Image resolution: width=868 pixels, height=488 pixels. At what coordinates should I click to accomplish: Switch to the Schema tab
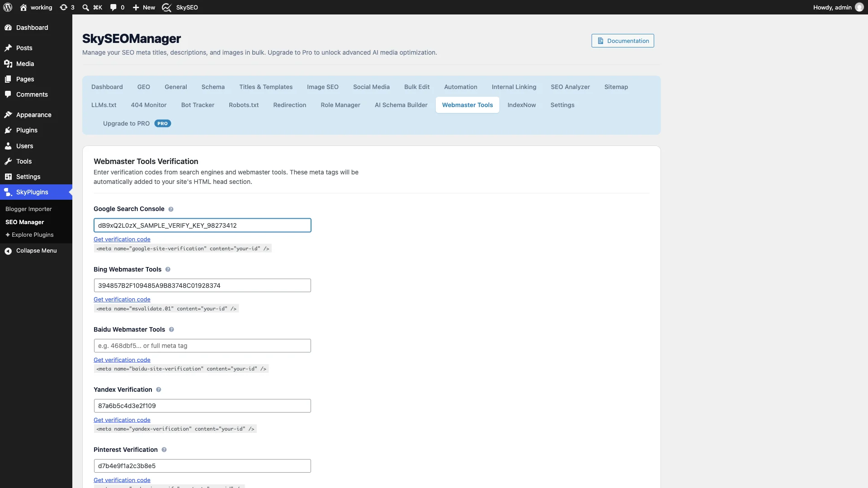tap(213, 87)
